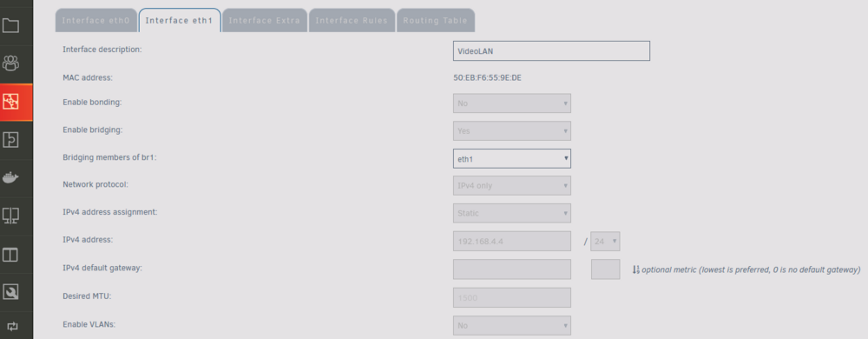The image size is (868, 339).
Task: Click the 'Enable bonding:' label
Action: coord(92,103)
